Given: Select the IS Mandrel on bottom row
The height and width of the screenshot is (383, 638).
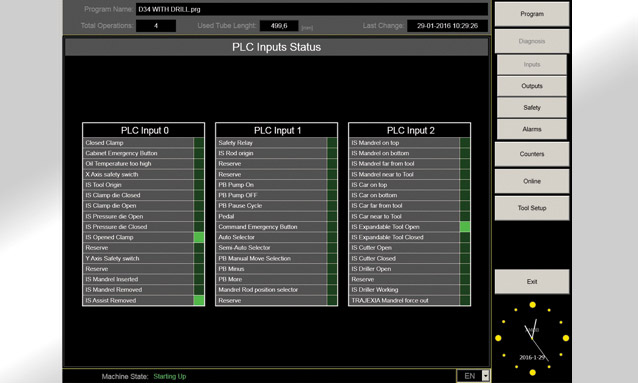Looking at the screenshot, I should pos(409,153).
